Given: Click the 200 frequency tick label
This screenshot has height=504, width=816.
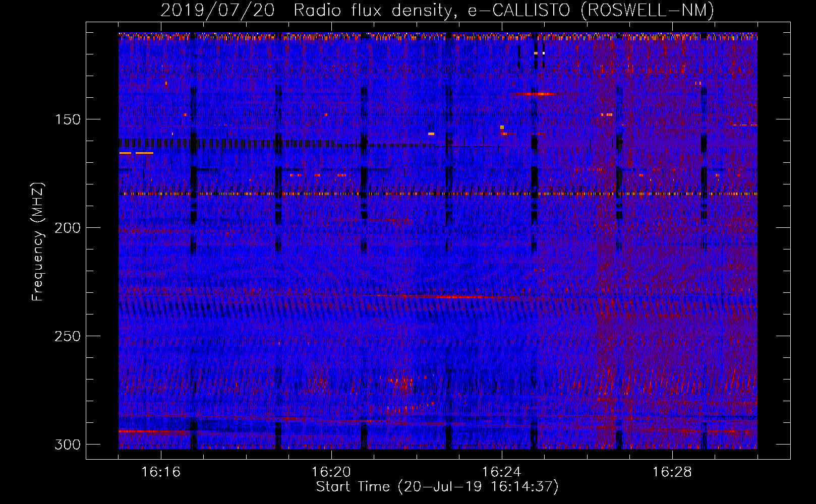Looking at the screenshot, I should click(68, 228).
